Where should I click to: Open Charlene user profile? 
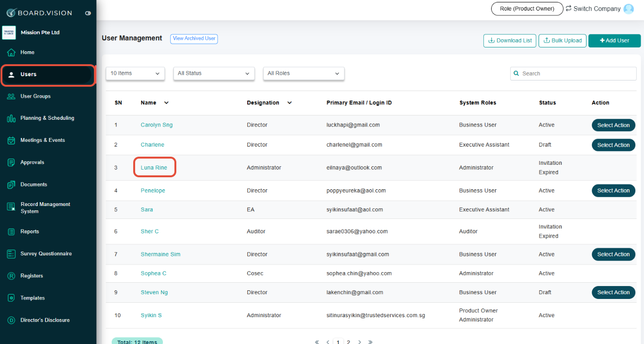(x=152, y=145)
